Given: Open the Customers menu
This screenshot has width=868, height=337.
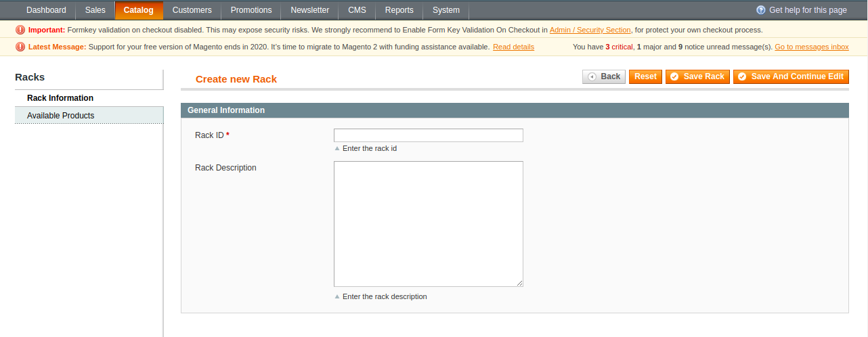Looking at the screenshot, I should tap(192, 10).
